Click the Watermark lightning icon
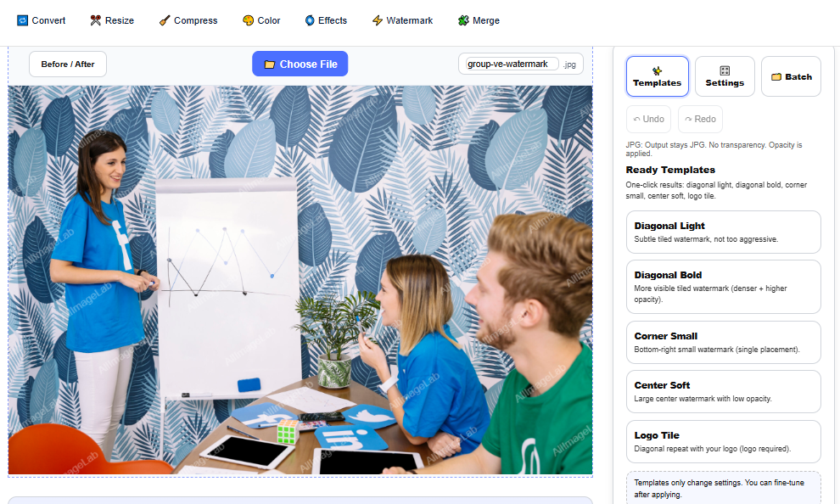Image resolution: width=840 pixels, height=504 pixels. 377,20
